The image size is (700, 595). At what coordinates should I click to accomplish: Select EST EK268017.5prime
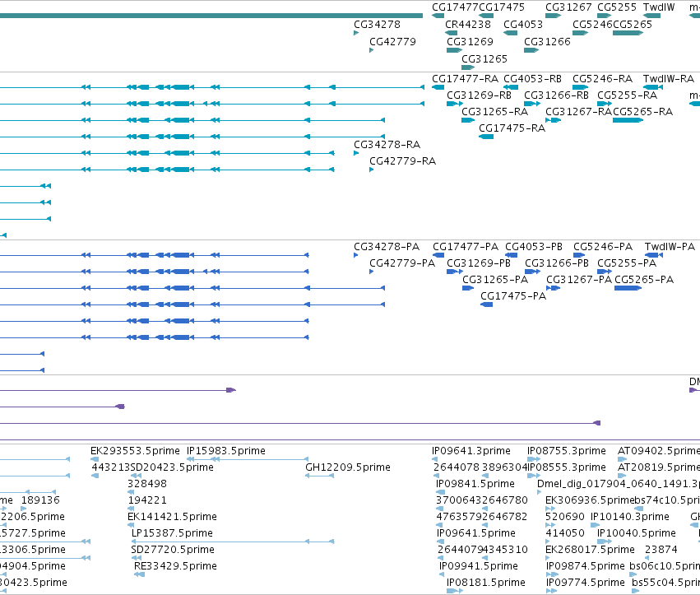click(x=590, y=550)
